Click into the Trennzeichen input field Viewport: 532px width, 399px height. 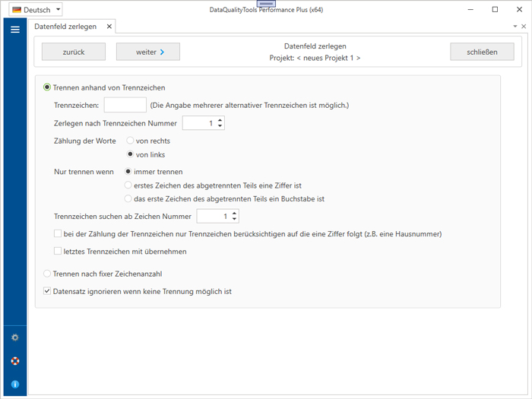coord(125,105)
